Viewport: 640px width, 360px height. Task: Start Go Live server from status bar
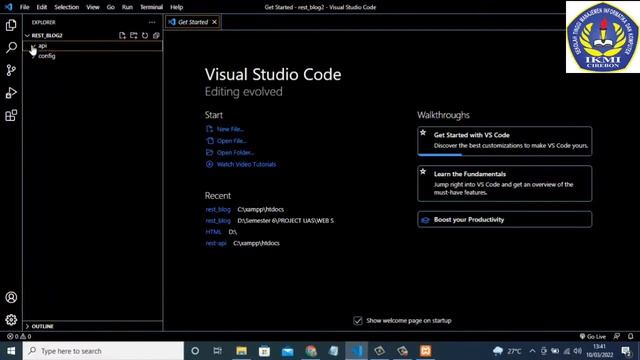click(593, 336)
